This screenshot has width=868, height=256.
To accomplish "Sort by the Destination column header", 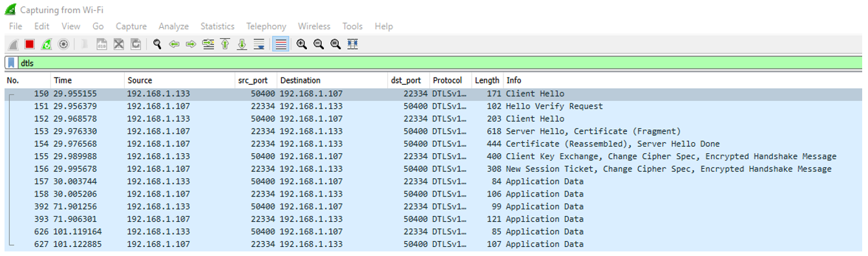I will coord(332,81).
